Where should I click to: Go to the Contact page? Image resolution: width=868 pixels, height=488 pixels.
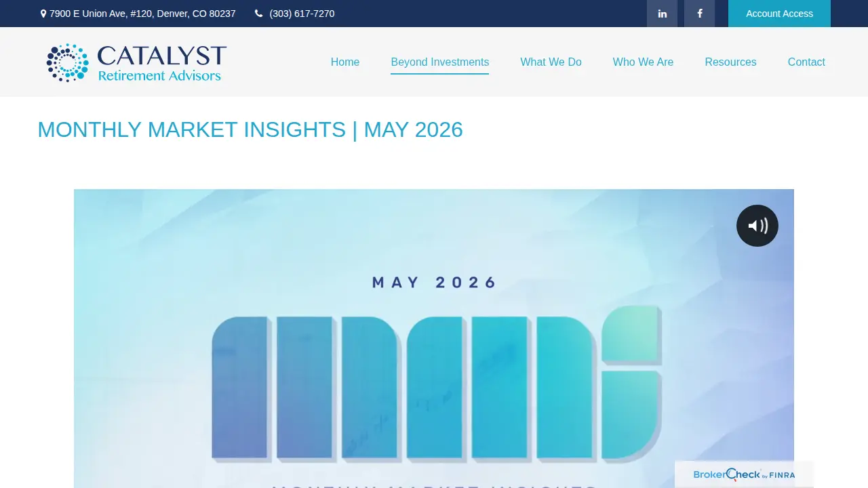click(806, 62)
